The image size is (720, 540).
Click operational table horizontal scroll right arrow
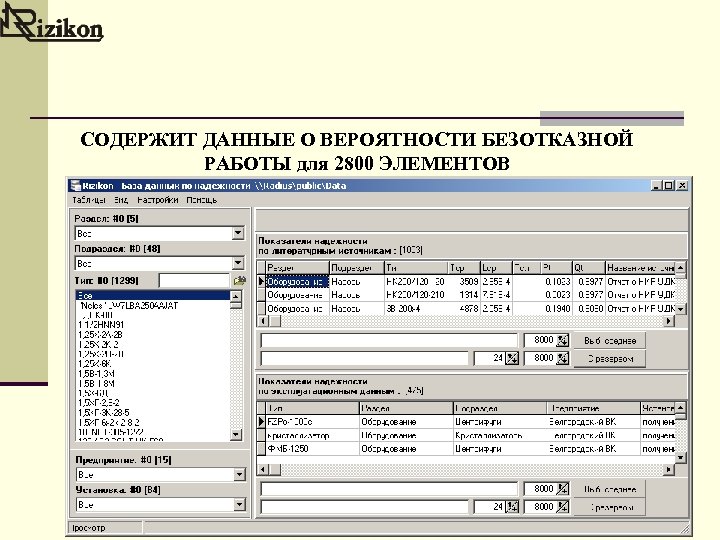(670, 469)
